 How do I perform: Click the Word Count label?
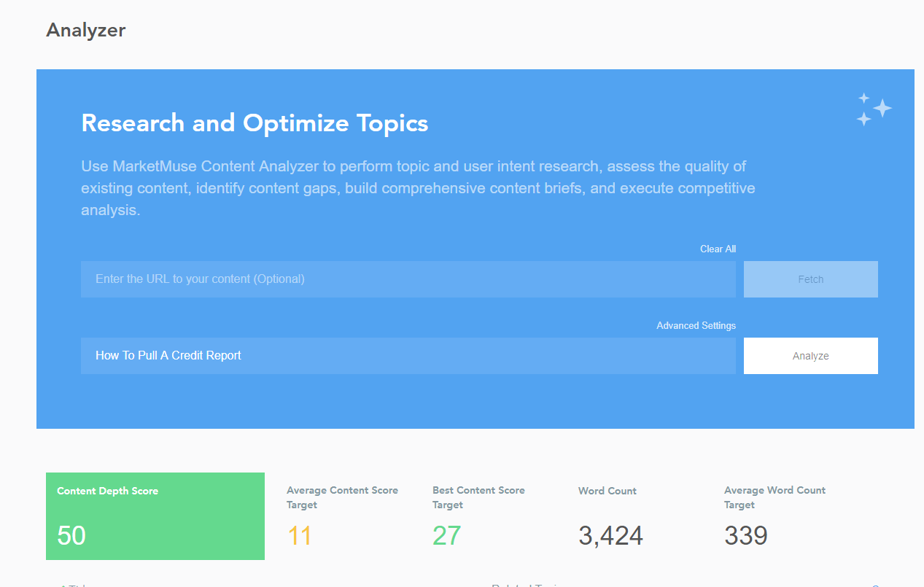[x=607, y=491]
